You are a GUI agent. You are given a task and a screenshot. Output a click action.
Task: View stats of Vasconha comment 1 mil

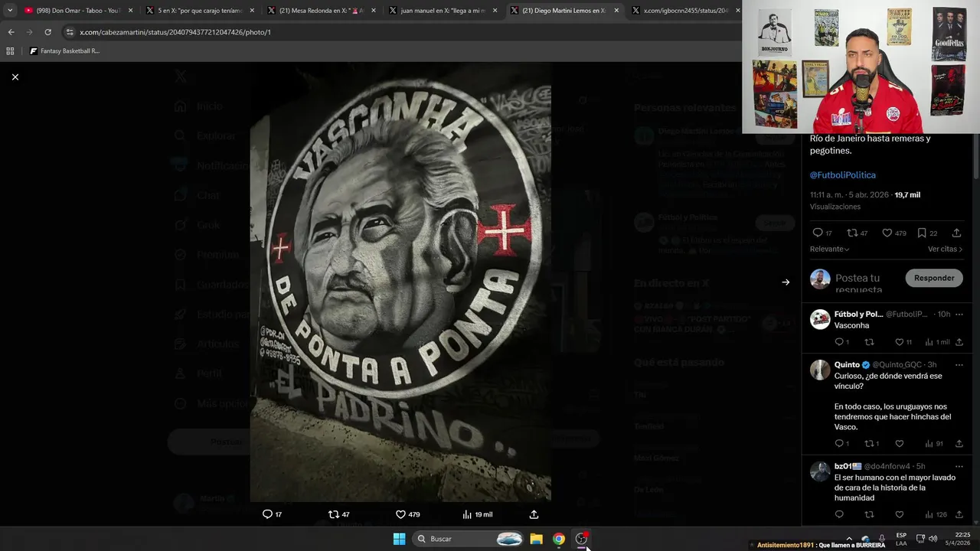click(930, 342)
